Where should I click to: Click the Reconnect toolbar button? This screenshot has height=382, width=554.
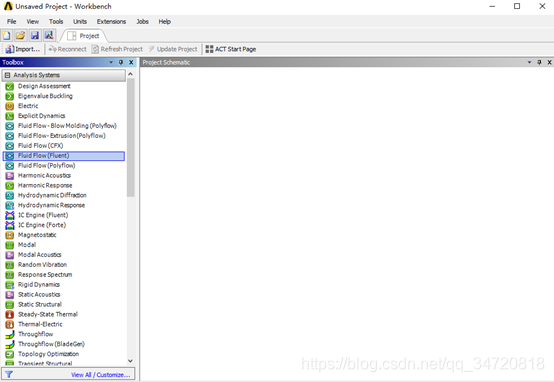coord(67,49)
